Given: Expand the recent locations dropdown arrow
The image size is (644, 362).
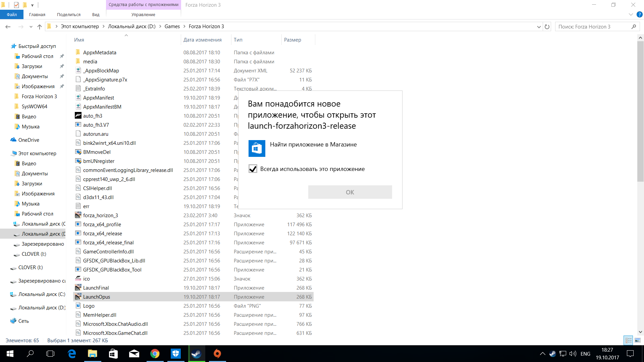Looking at the screenshot, I should point(31,27).
